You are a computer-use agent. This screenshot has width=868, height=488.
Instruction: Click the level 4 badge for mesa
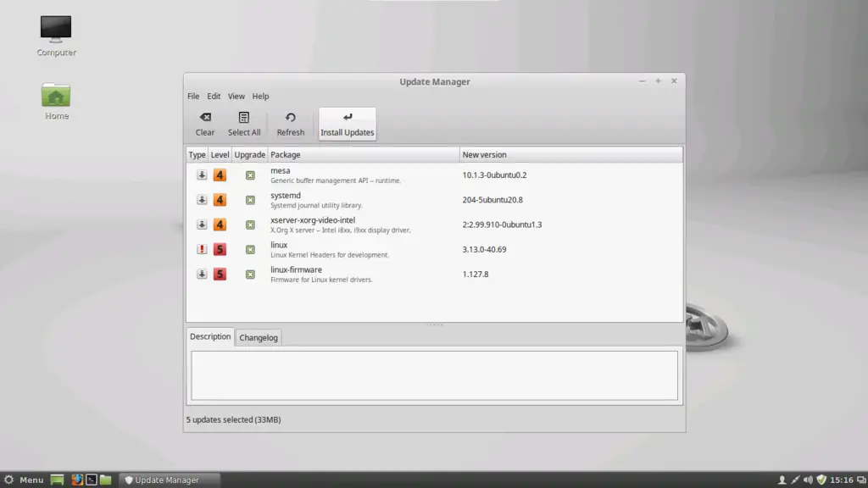pyautogui.click(x=220, y=175)
